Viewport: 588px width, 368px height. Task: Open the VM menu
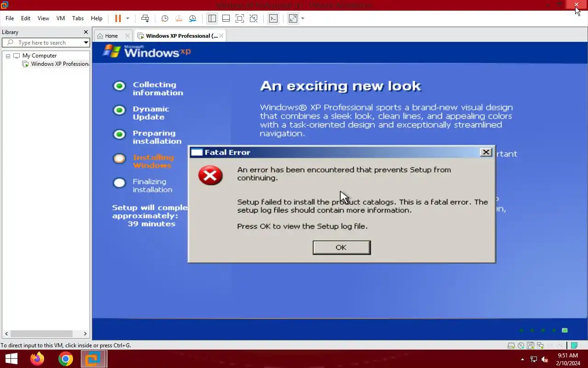(60, 18)
